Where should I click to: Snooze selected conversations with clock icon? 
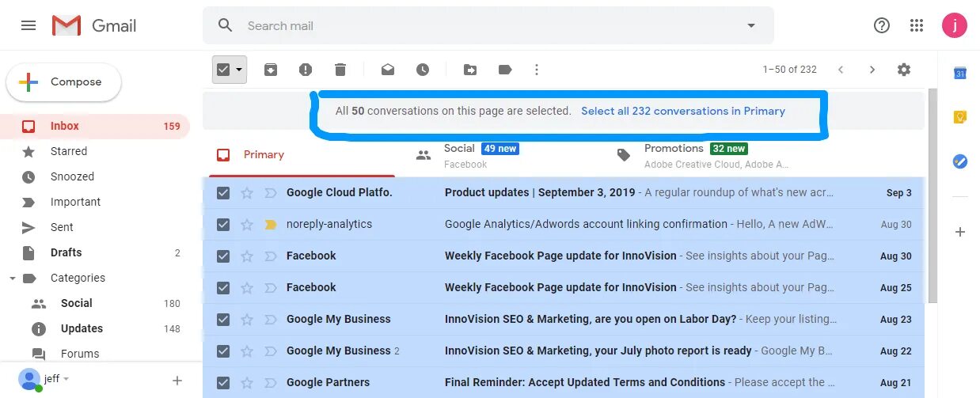pos(423,70)
